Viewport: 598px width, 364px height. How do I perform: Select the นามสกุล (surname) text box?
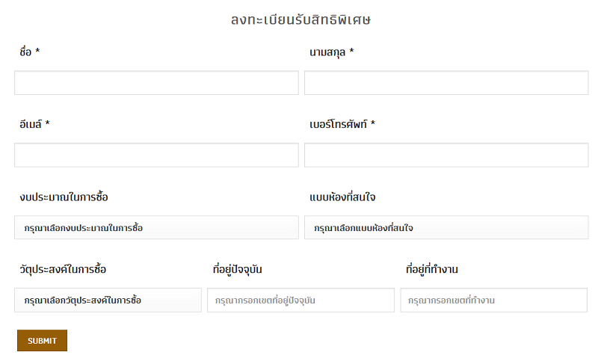pos(446,83)
